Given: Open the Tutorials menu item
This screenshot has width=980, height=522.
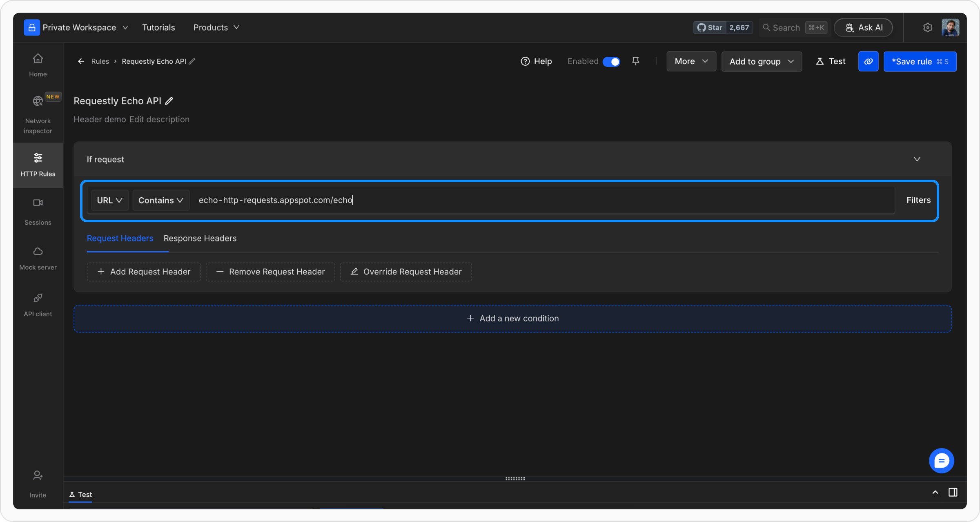Looking at the screenshot, I should [158, 27].
